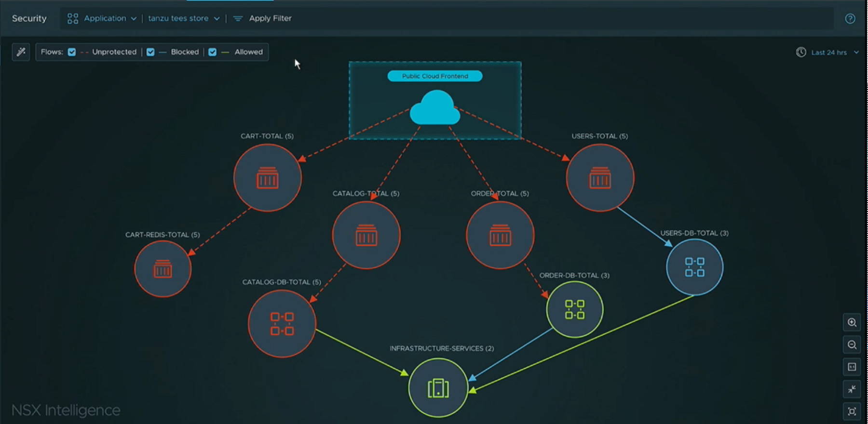Select the Public Cloud Frontend cloud icon
Screen dimensions: 868x424
point(435,107)
